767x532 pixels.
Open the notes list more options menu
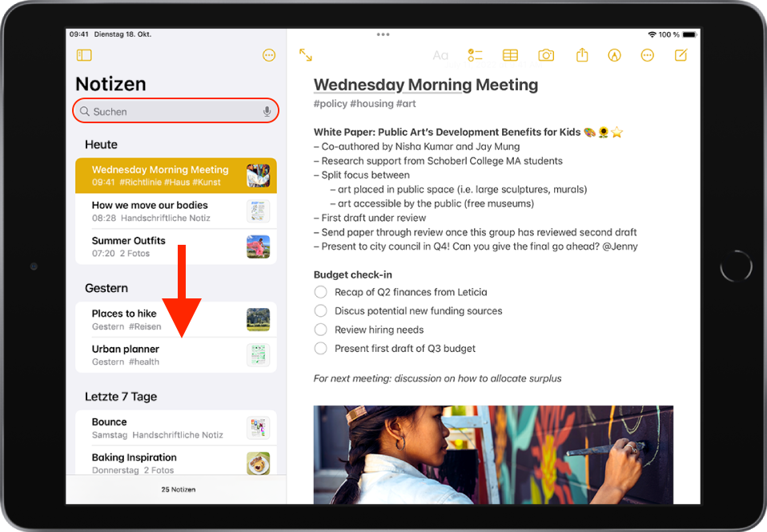[269, 55]
